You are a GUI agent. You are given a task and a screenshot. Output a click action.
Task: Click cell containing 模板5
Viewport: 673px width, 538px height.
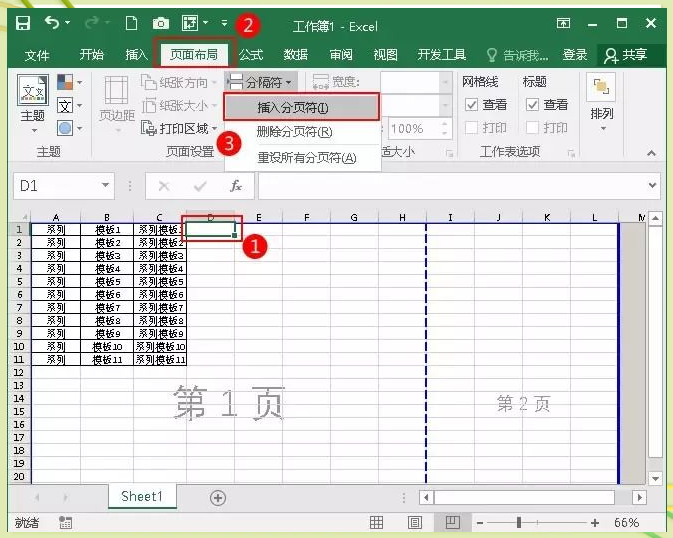[x=107, y=282]
